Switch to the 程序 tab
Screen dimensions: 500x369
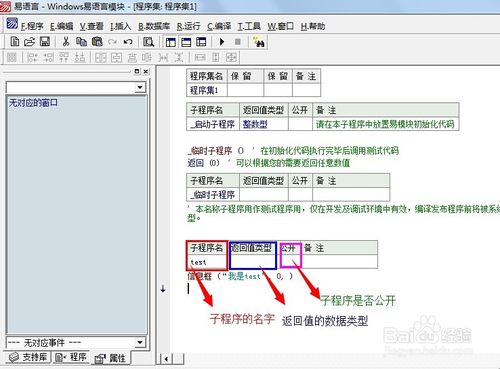(71, 357)
